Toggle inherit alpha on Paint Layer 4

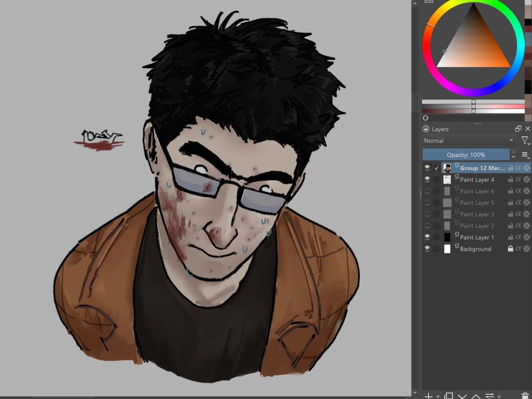click(518, 179)
